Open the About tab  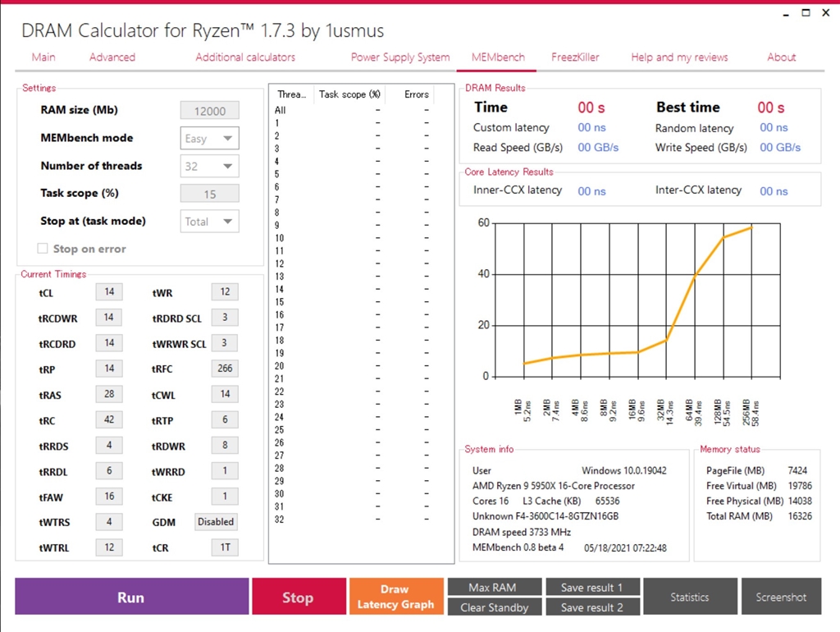tap(781, 57)
